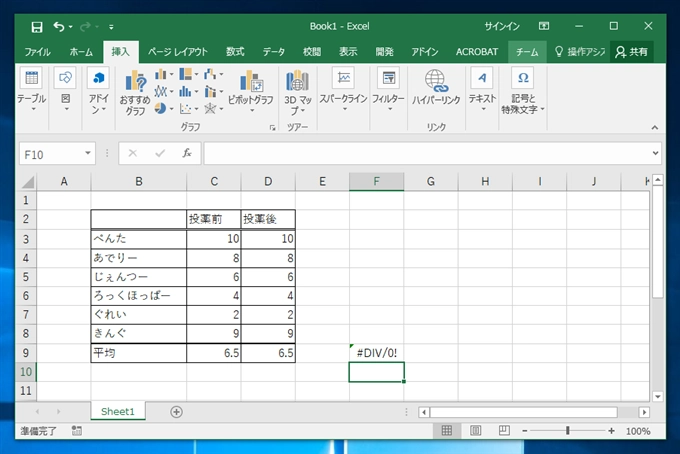Collapse the ribbon
The height and width of the screenshot is (454, 680).
(x=655, y=127)
